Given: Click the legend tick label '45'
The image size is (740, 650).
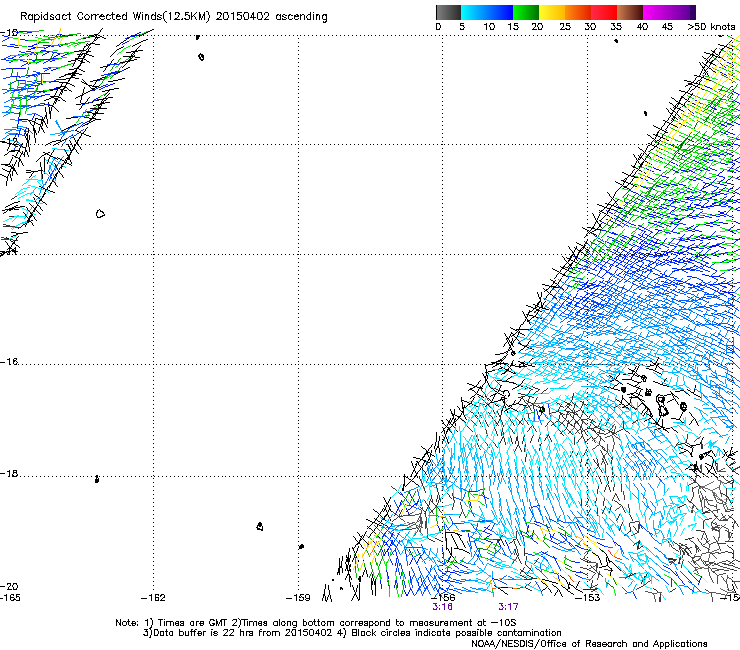Looking at the screenshot, I should [x=667, y=26].
